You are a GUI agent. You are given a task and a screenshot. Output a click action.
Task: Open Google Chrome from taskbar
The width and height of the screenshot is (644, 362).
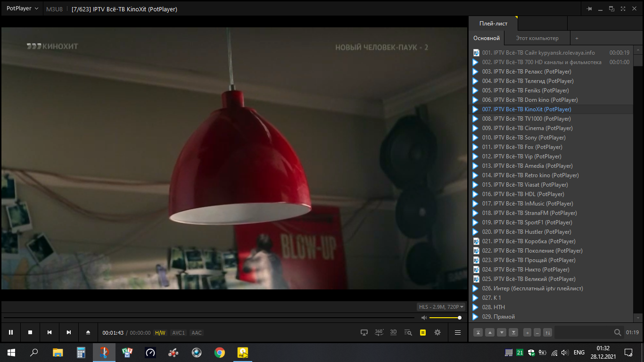click(219, 352)
